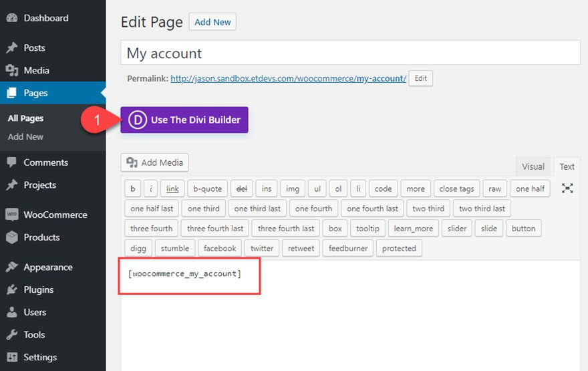Image resolution: width=588 pixels, height=371 pixels.
Task: Select the Pages menu item
Action: point(53,93)
